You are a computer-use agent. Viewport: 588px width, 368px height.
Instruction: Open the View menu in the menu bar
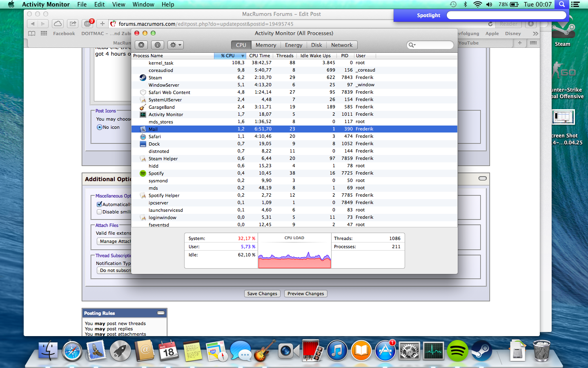[x=118, y=4]
